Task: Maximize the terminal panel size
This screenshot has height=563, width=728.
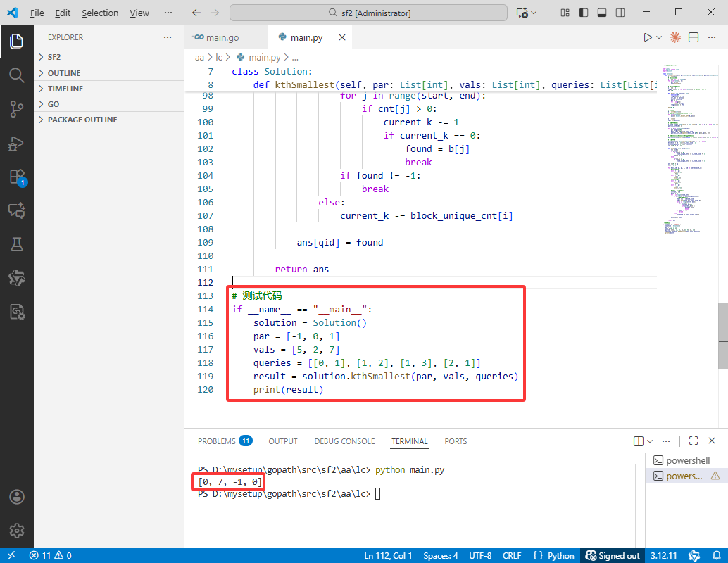Action: pyautogui.click(x=694, y=441)
